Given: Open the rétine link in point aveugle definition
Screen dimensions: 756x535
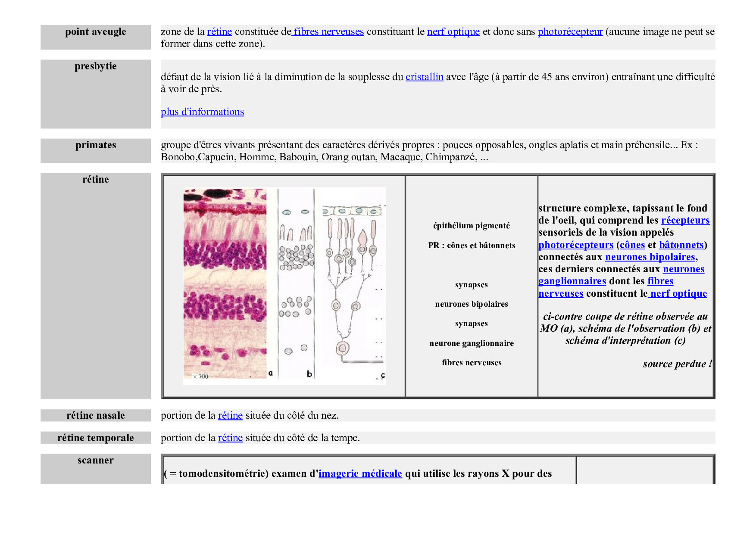Looking at the screenshot, I should (219, 32).
